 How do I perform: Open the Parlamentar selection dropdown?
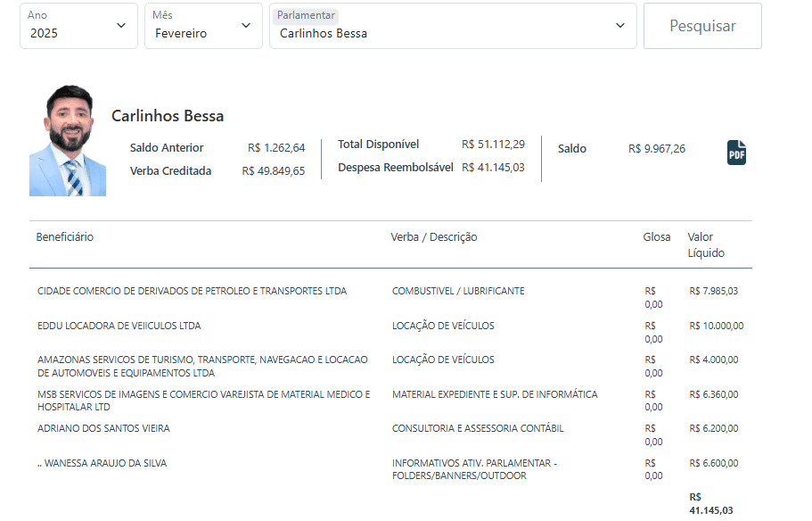point(453,26)
